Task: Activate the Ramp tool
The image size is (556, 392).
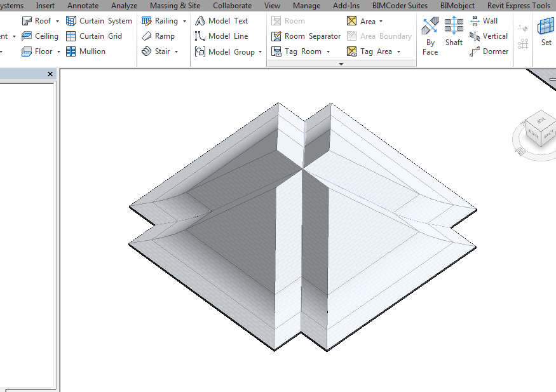Action: [158, 36]
